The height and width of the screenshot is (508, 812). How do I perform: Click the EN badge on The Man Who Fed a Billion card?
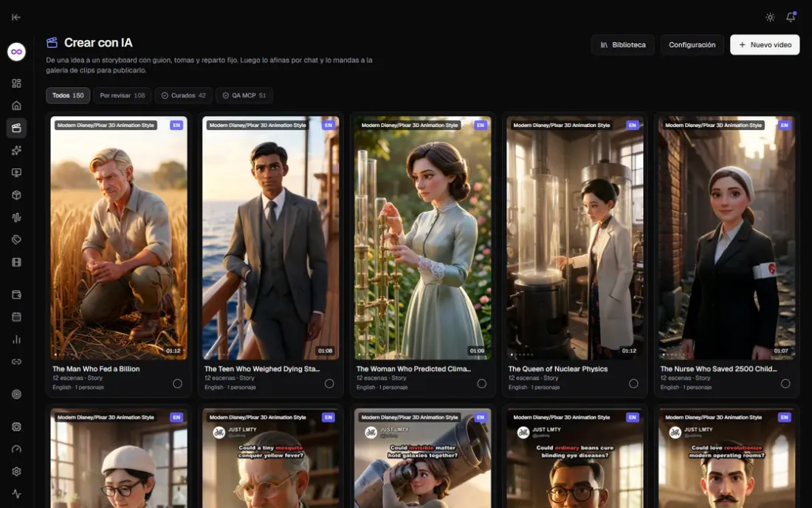pyautogui.click(x=176, y=126)
